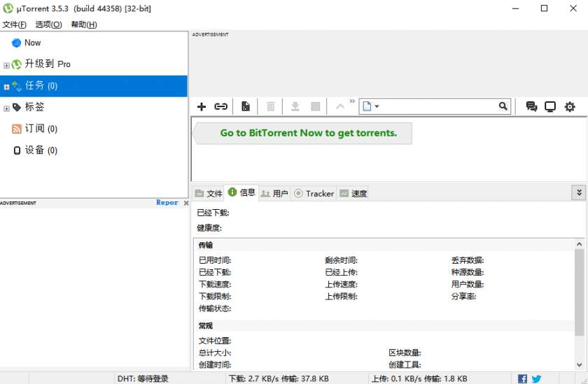Click the Add Torrent plus icon
Screen dimensions: 588x384
click(x=202, y=107)
